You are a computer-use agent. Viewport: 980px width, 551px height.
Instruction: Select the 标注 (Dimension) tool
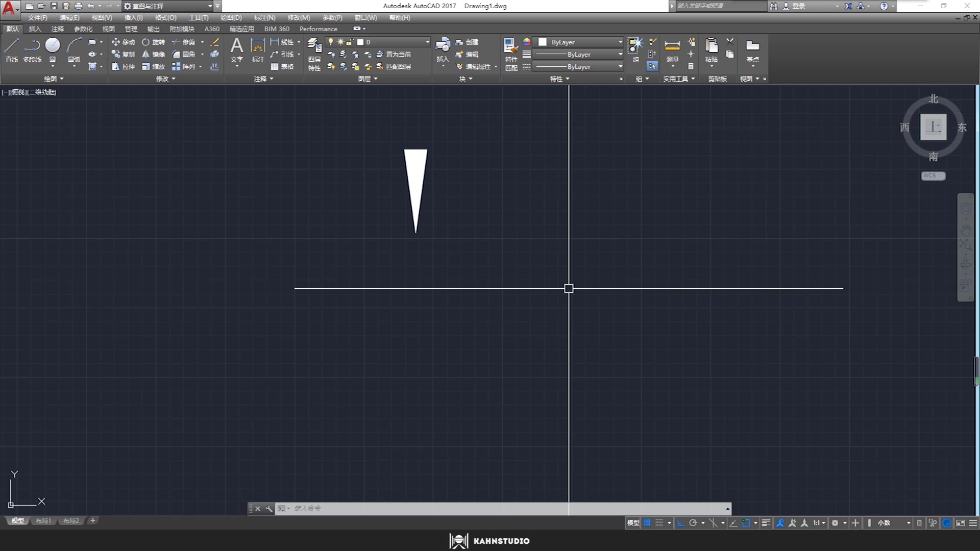pos(258,50)
